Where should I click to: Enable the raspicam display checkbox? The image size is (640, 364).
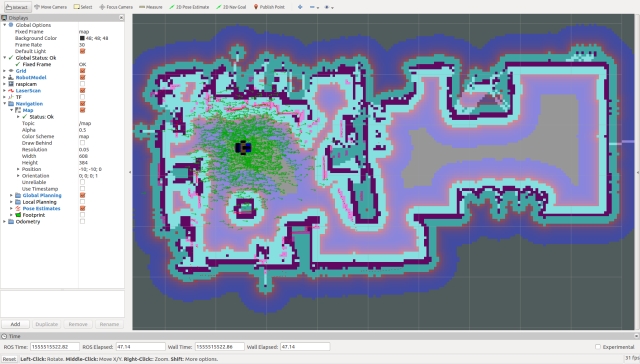click(x=82, y=84)
